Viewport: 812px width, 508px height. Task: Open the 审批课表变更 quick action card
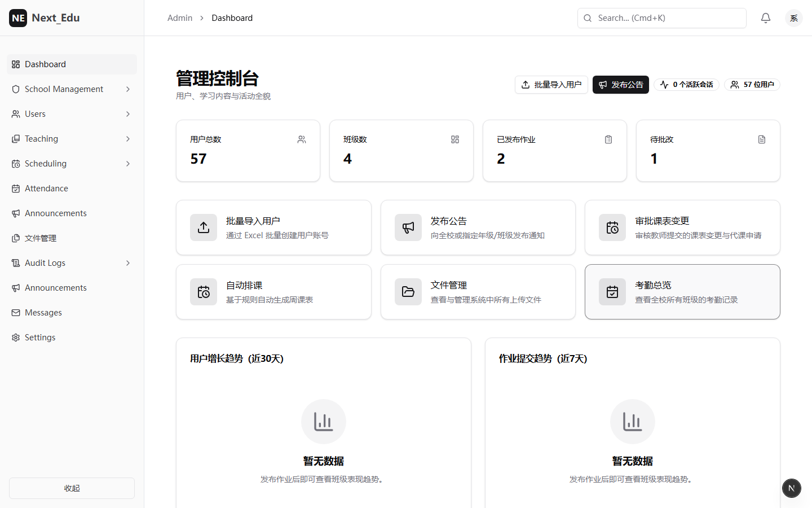[682, 227]
